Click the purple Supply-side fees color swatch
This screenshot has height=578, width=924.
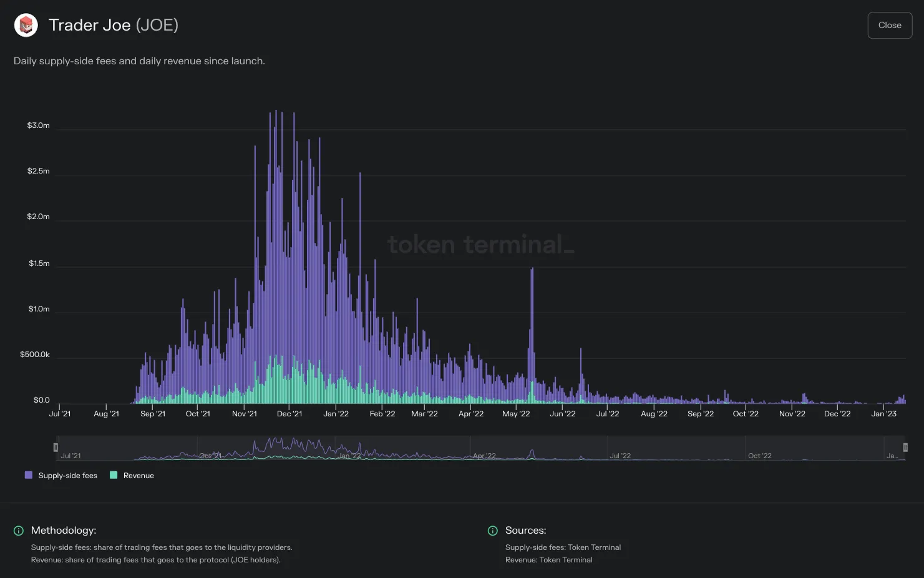(x=28, y=475)
